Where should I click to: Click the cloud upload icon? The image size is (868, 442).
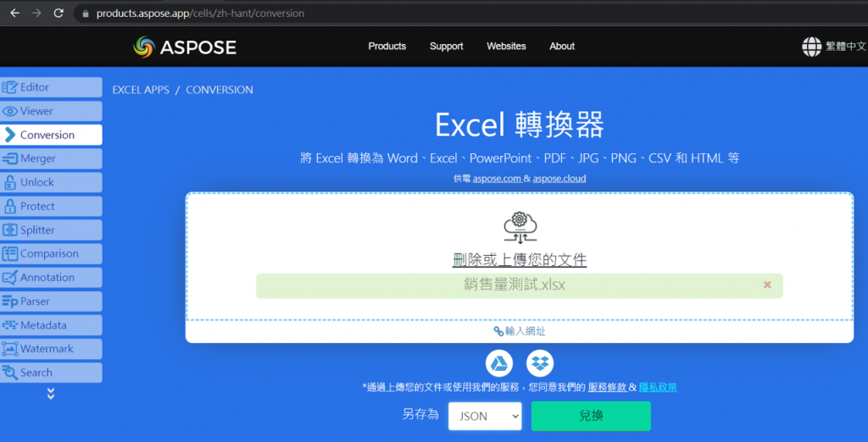520,228
